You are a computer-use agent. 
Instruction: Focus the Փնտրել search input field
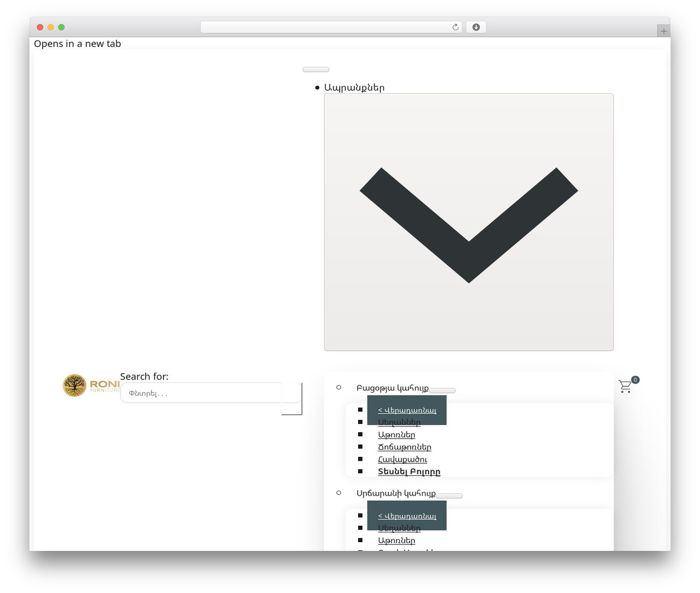[201, 393]
